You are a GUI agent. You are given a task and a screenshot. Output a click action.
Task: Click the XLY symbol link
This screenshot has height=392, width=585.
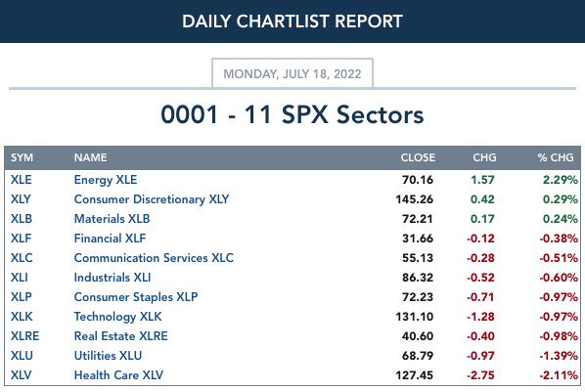click(x=21, y=199)
